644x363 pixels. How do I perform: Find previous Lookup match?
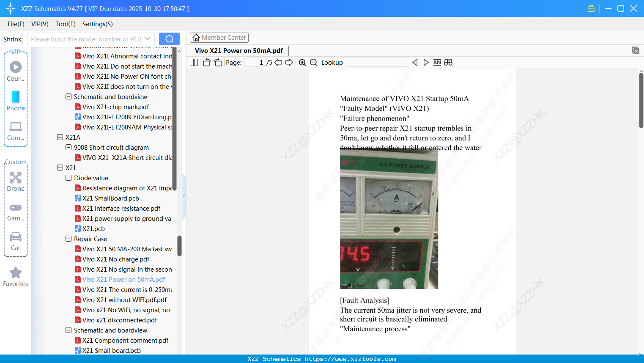[415, 63]
